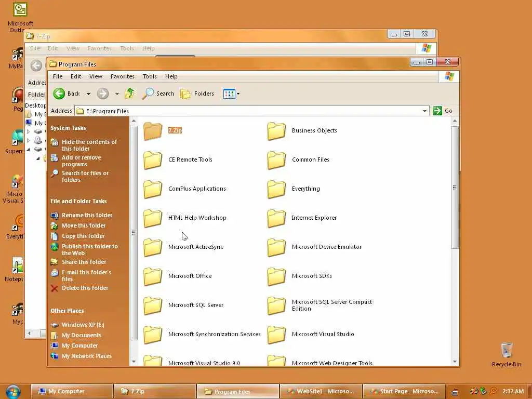
Task: Go up one folder level
Action: click(129, 94)
